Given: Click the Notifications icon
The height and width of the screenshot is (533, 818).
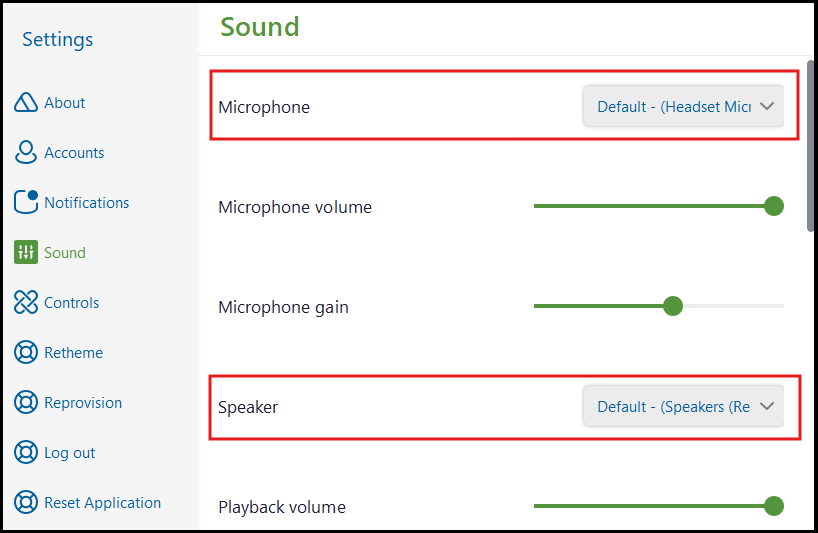Looking at the screenshot, I should (x=26, y=203).
